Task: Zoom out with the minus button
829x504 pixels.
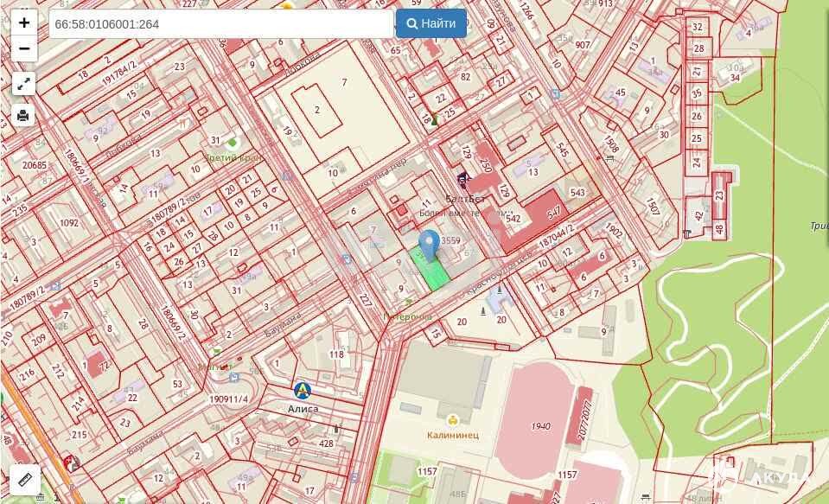Action: pos(24,48)
